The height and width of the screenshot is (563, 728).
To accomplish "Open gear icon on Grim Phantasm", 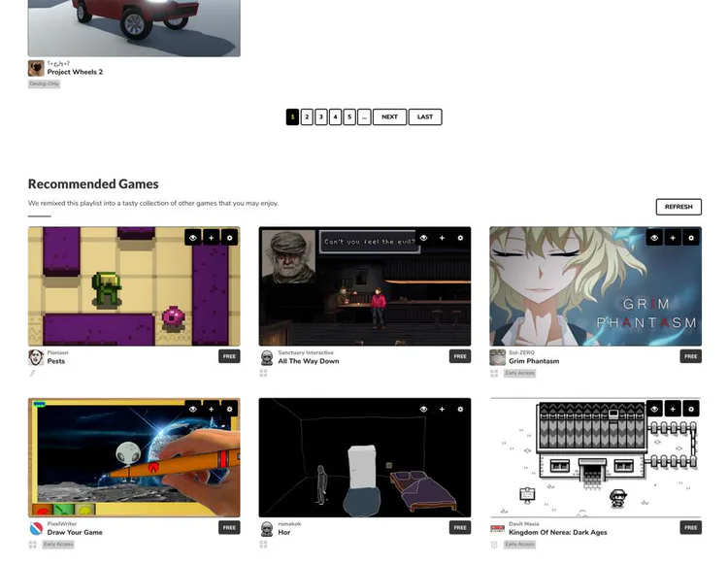I will click(691, 238).
